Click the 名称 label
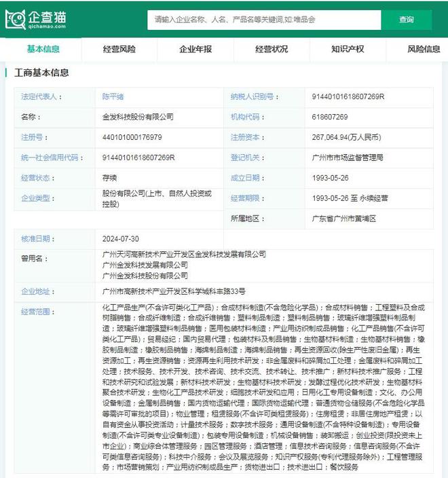448x478 pixels. (29, 117)
